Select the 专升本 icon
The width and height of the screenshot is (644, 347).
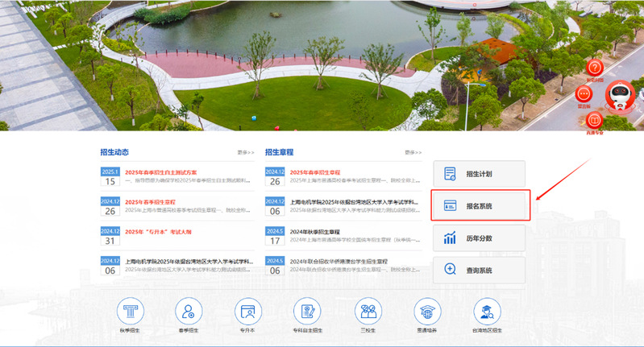tap(248, 311)
